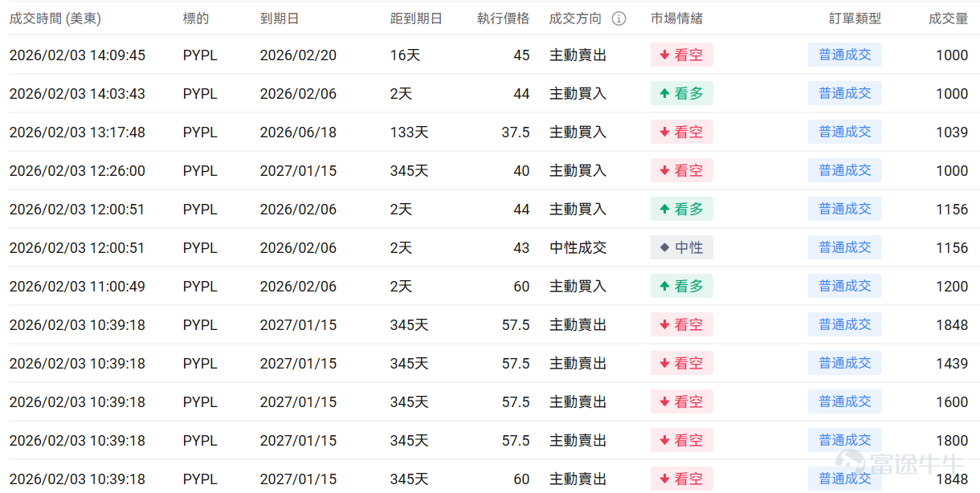Click the 執行價格 column header

[504, 18]
